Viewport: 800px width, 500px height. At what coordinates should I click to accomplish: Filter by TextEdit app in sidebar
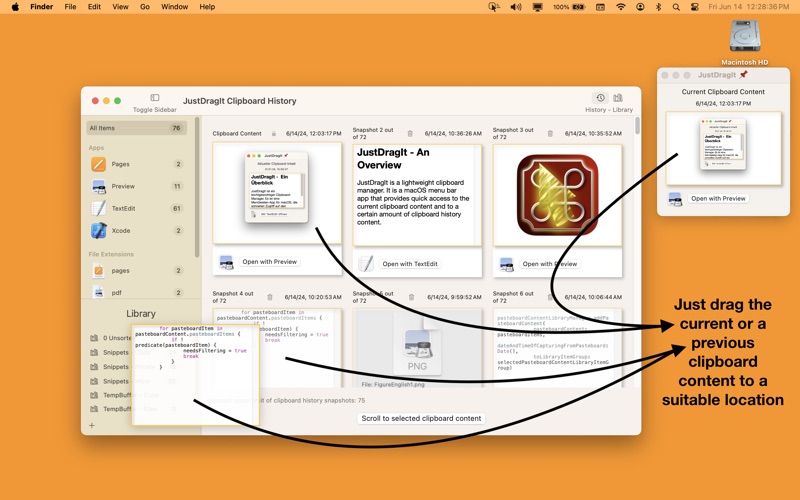136,208
